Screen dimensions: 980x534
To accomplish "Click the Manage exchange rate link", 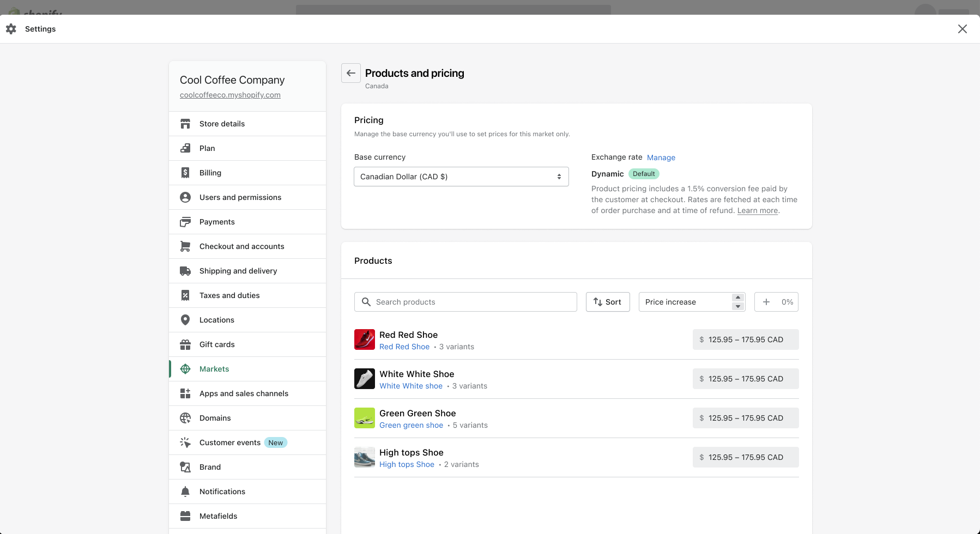I will point(661,157).
